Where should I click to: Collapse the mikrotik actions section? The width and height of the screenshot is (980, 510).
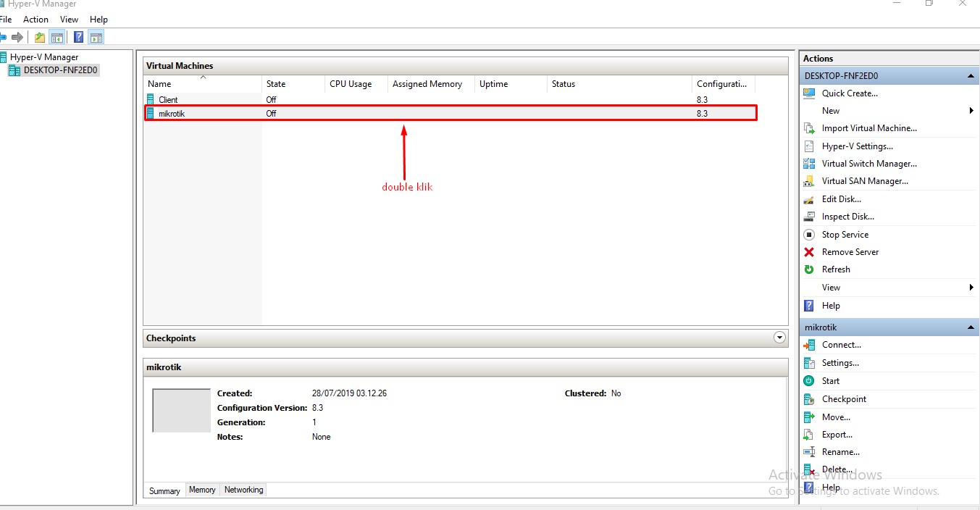click(971, 327)
